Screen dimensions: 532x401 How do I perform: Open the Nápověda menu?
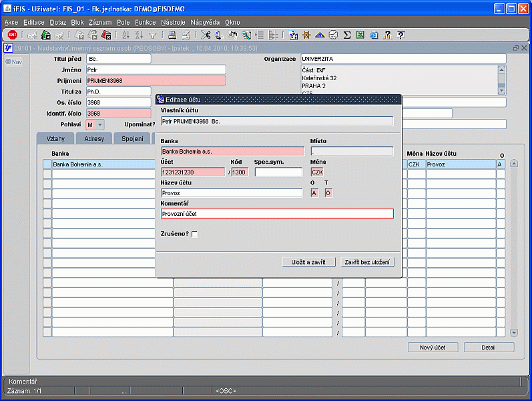click(x=205, y=23)
